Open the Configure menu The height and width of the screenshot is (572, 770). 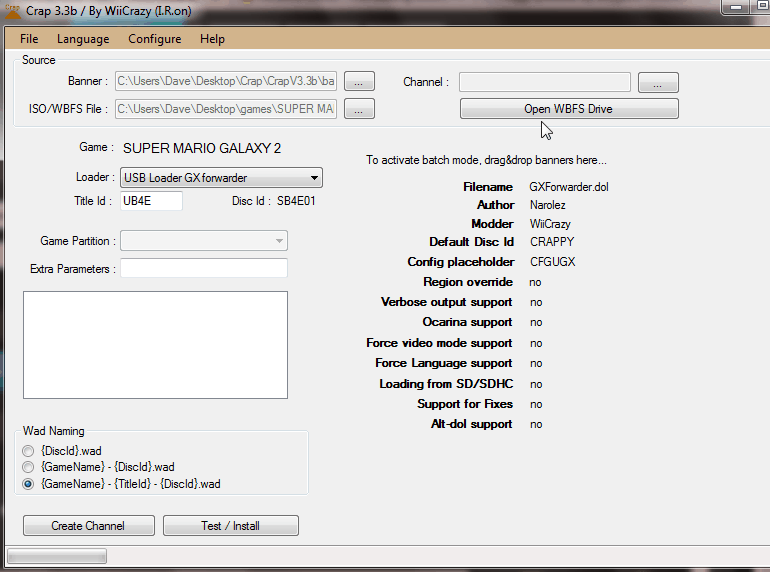tap(155, 39)
